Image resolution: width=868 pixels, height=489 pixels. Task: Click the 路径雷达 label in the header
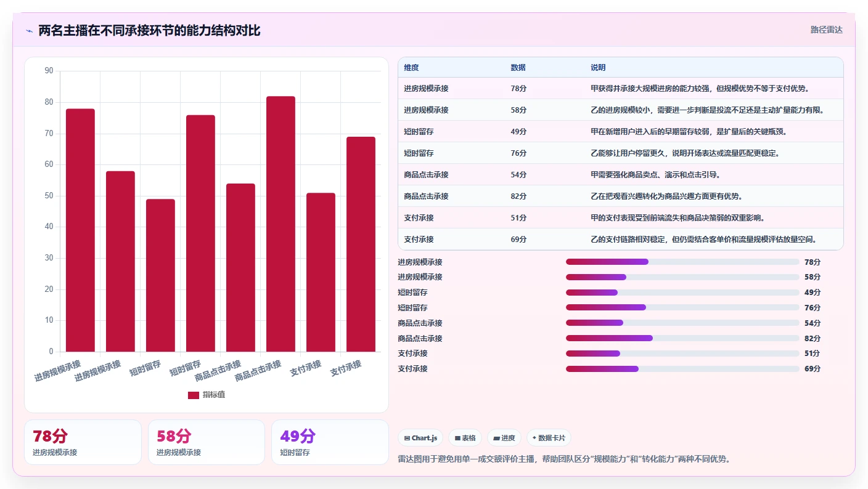826,30
